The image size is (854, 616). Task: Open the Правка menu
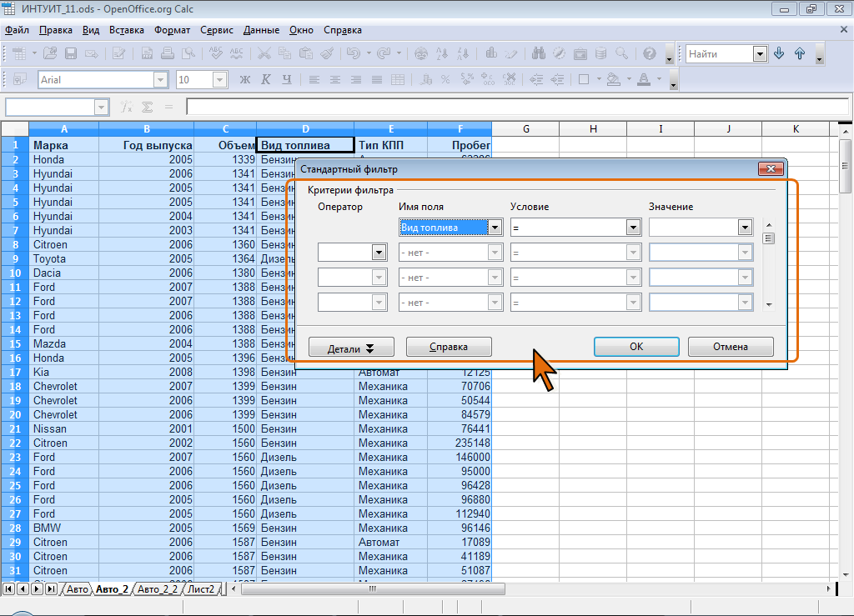pyautogui.click(x=56, y=30)
